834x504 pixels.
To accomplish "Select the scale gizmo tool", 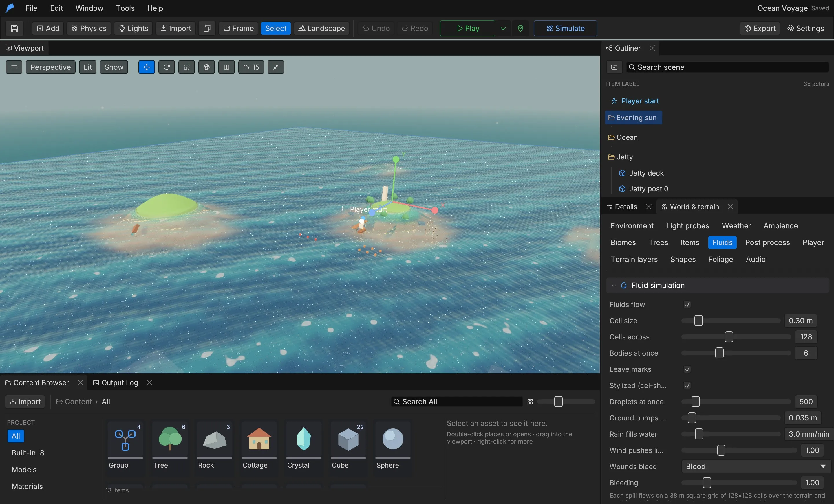I will pyautogui.click(x=186, y=67).
